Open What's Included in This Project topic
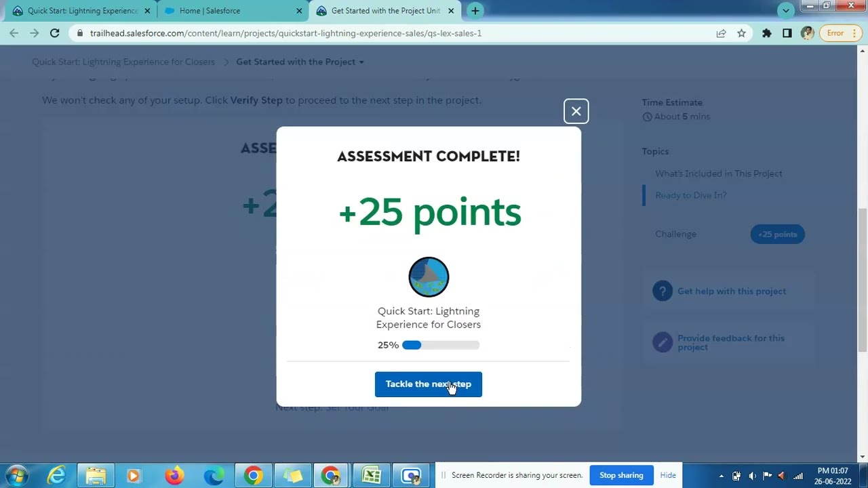The width and height of the screenshot is (868, 488). [x=719, y=174]
